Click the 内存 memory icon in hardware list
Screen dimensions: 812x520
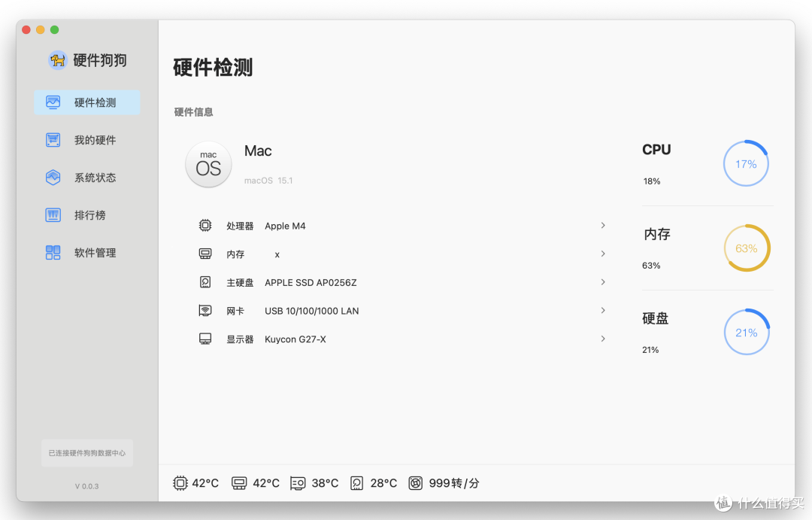click(205, 254)
